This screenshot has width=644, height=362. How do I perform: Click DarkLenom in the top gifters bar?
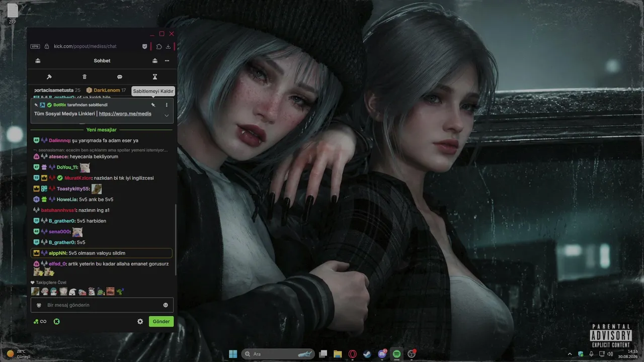coord(107,90)
